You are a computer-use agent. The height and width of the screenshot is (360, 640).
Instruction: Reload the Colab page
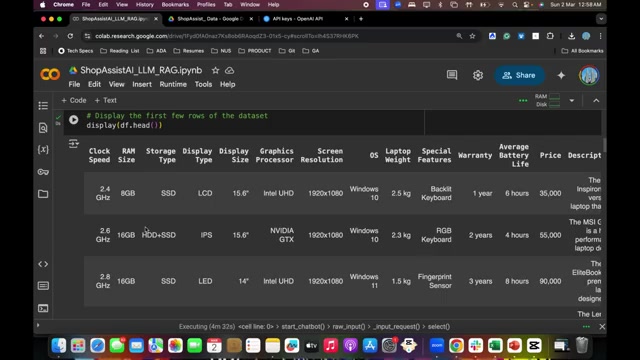(x=70, y=36)
